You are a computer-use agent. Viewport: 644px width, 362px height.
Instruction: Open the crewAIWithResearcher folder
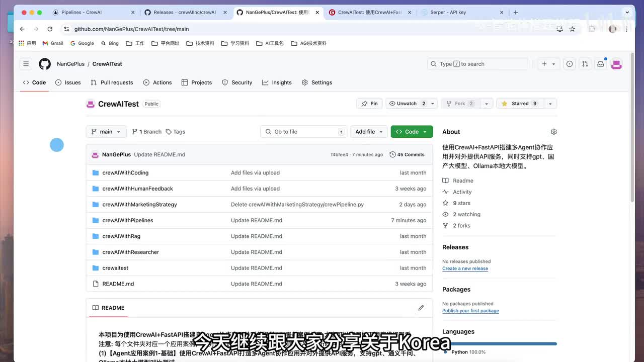(x=130, y=252)
